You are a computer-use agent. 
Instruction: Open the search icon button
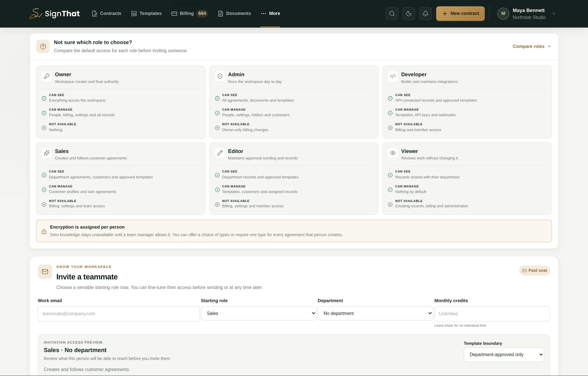pos(392,13)
